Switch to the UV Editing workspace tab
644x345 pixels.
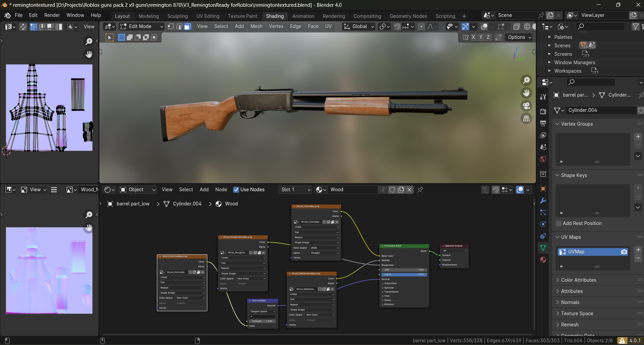click(x=208, y=16)
